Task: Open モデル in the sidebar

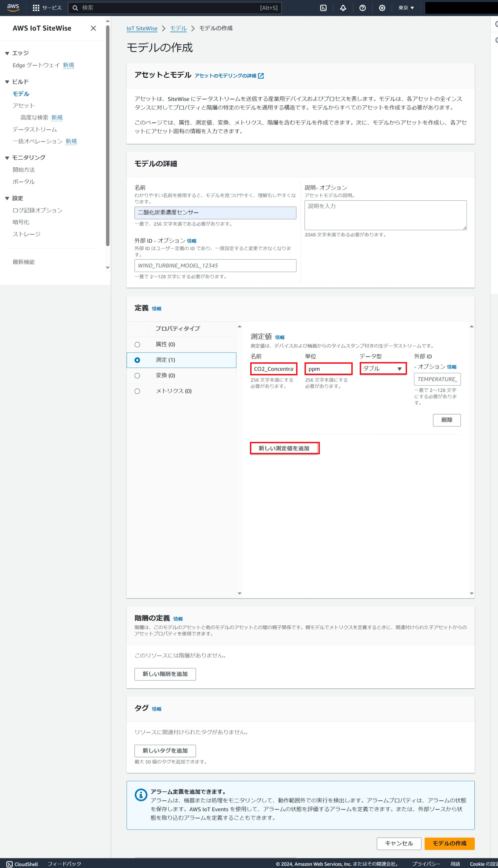Action: [21, 94]
